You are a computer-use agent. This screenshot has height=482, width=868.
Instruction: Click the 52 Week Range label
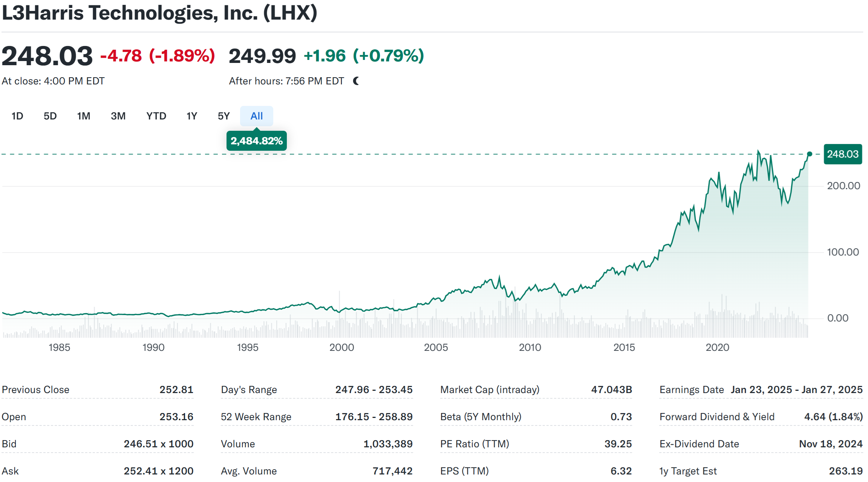[x=256, y=417]
